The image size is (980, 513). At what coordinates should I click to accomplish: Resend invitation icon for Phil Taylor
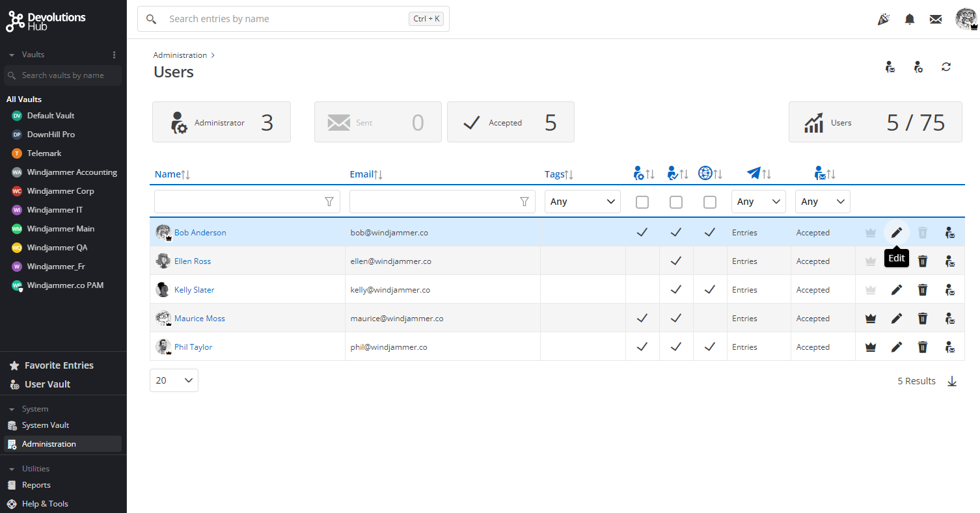[949, 347]
